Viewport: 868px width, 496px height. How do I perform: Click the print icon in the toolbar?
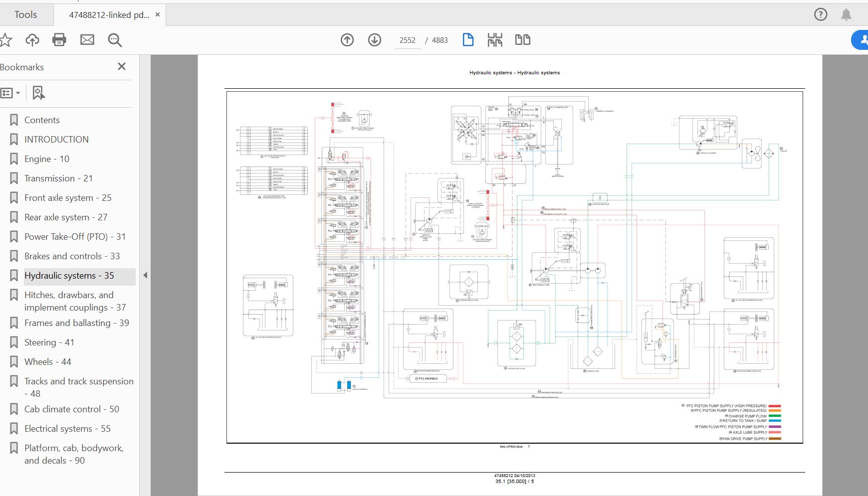tap(59, 40)
